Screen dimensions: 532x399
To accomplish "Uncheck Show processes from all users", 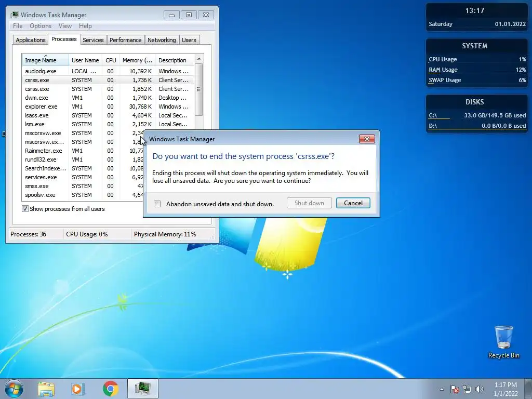I will (25, 209).
